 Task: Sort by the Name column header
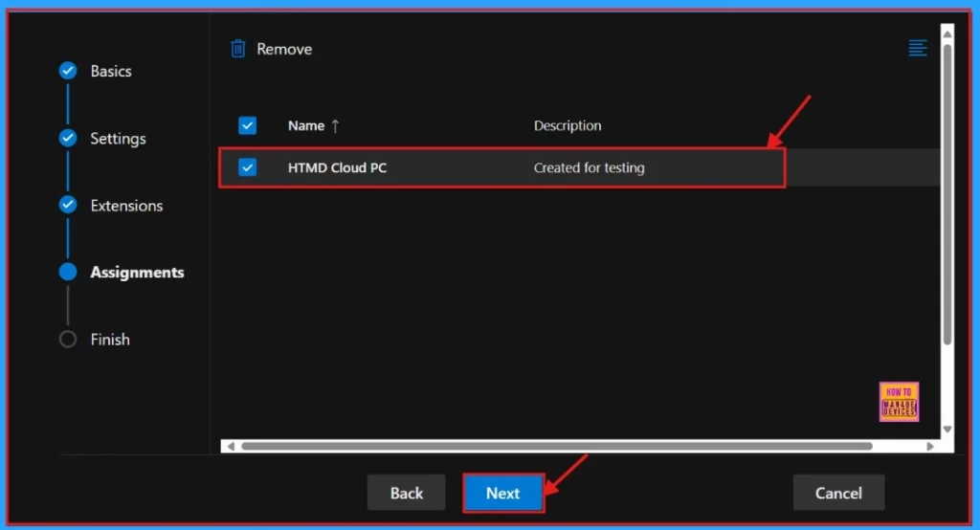(x=306, y=125)
